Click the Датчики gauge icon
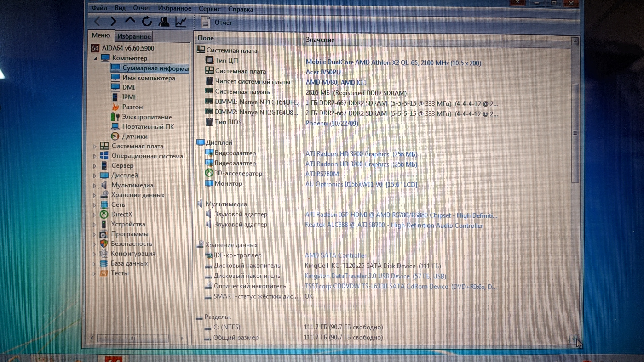The height and width of the screenshot is (362, 644). point(115,136)
